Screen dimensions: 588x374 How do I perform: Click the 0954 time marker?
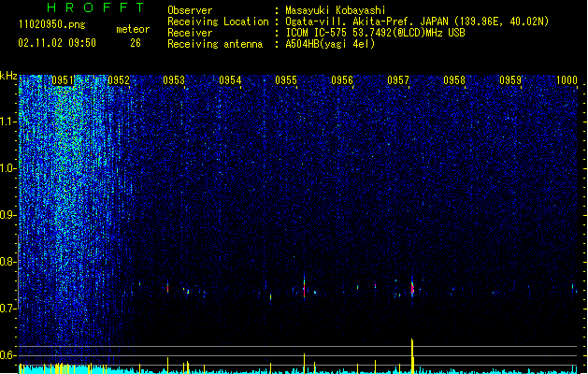pyautogui.click(x=230, y=80)
